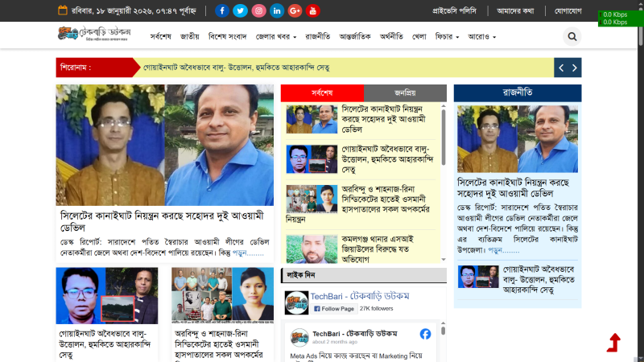Viewport: 644px width, 362px height.
Task: Open the Google Plus social icon
Action: point(295,10)
